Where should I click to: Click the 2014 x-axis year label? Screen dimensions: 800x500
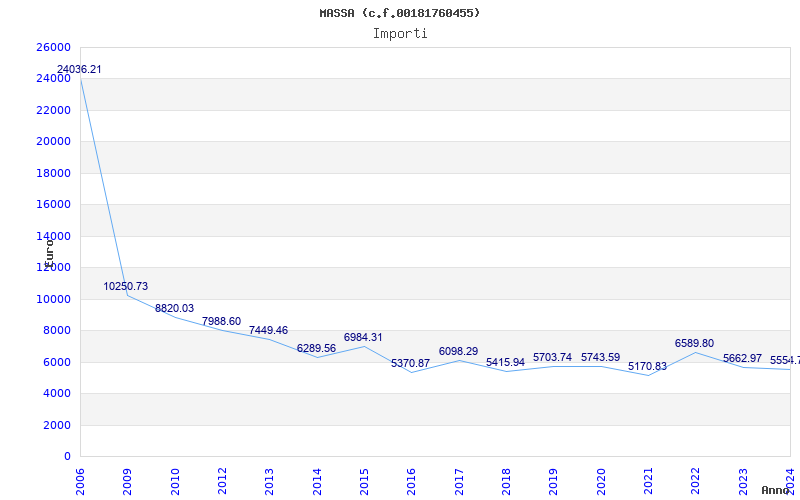click(317, 482)
